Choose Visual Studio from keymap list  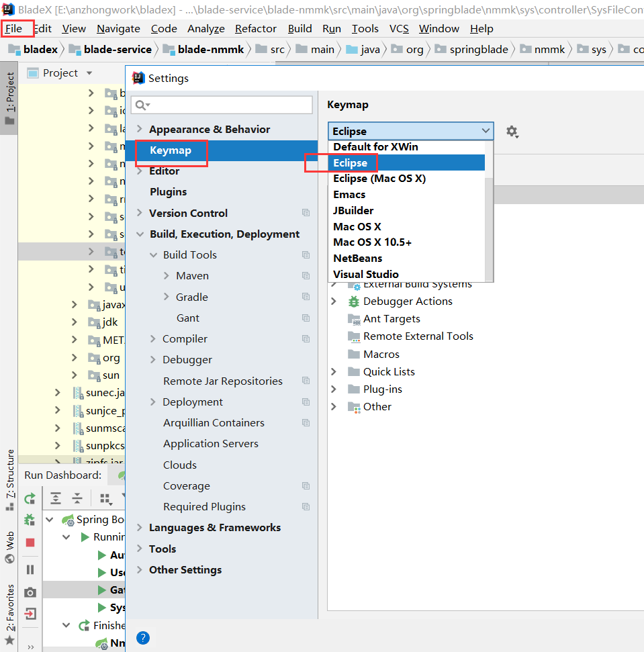pos(366,274)
